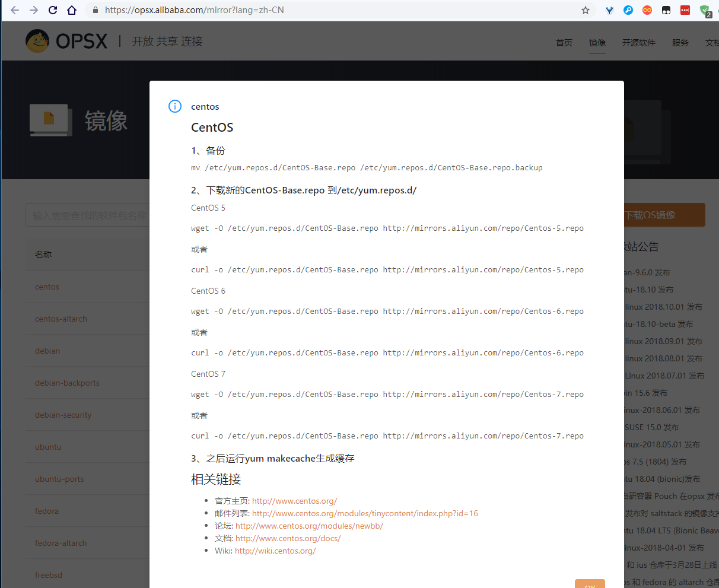Click the CentOS 6 label
Screen dimensions: 719x588
point(208,291)
